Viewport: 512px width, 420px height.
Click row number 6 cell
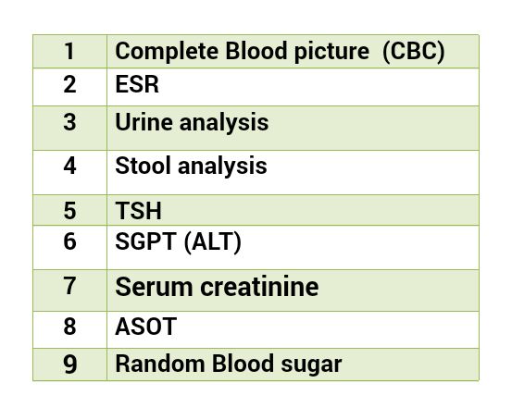(69, 247)
